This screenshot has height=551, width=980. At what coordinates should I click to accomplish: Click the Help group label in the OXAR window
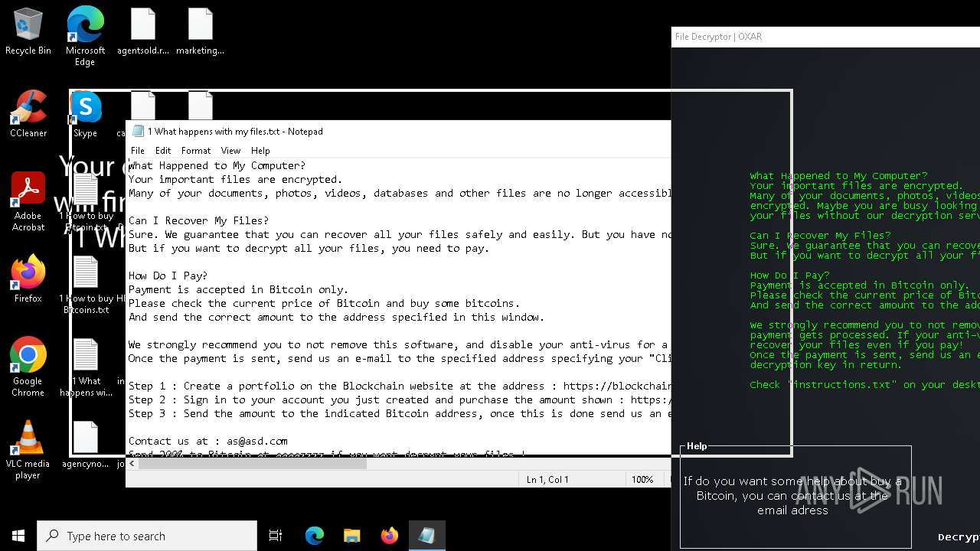point(697,446)
